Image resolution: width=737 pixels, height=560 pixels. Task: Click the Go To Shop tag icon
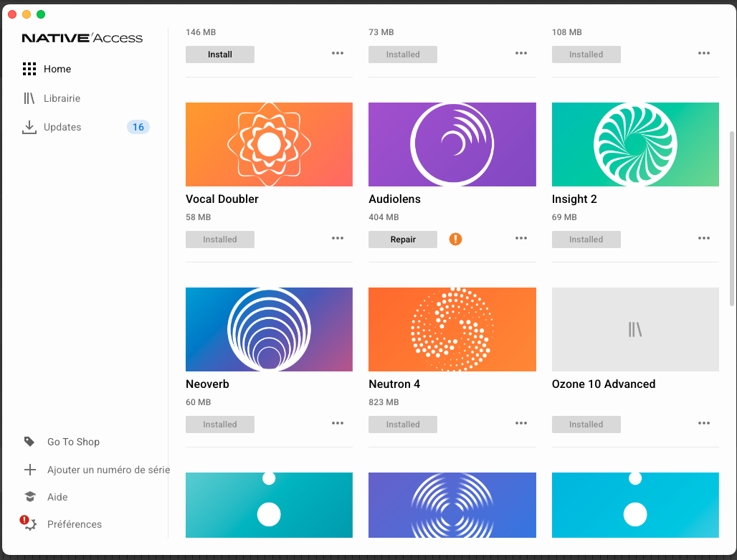(29, 442)
